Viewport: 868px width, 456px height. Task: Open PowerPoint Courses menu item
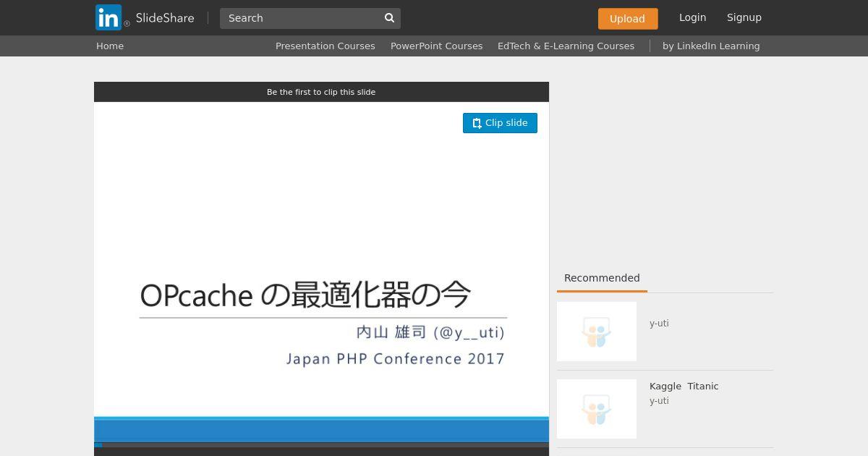pyautogui.click(x=436, y=46)
